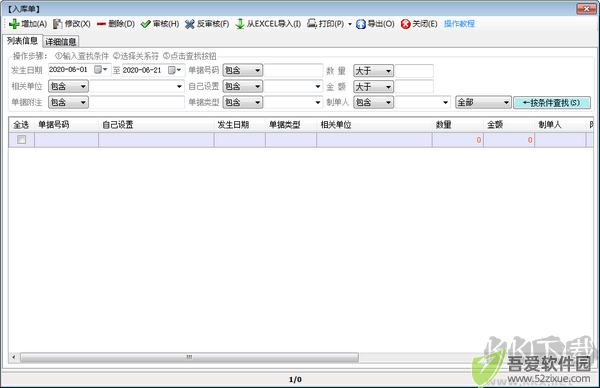Open the 数量 大于 operator dropdown
The height and width of the screenshot is (388, 600).
(373, 71)
